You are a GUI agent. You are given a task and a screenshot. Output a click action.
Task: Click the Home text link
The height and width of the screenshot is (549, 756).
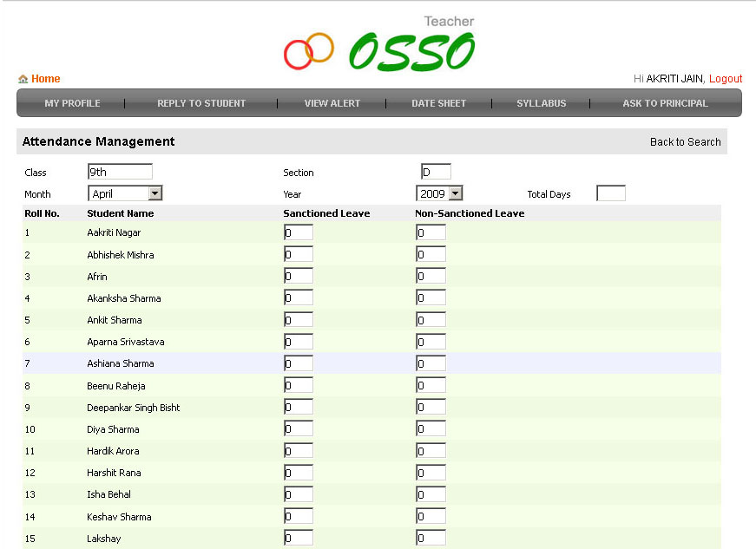pos(43,78)
